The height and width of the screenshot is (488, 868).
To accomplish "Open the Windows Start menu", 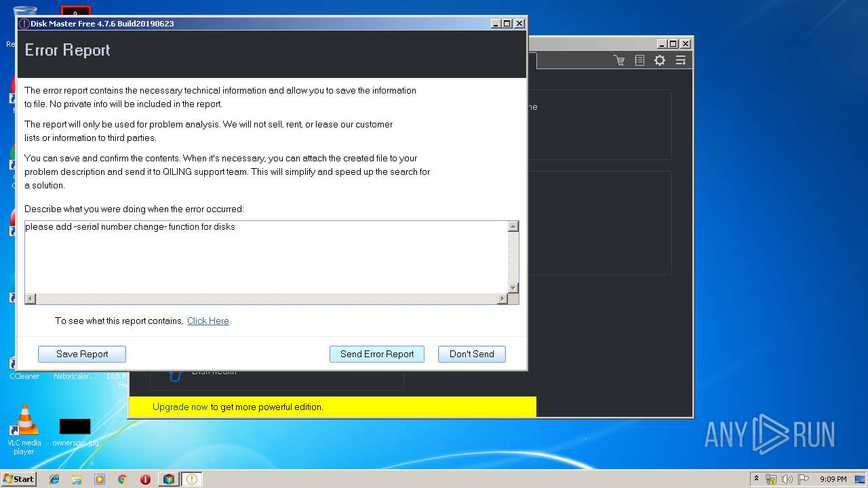I will point(19,479).
